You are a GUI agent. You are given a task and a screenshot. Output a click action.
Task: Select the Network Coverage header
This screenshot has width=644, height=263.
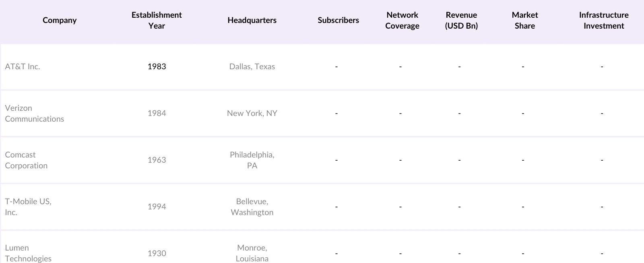(x=402, y=20)
